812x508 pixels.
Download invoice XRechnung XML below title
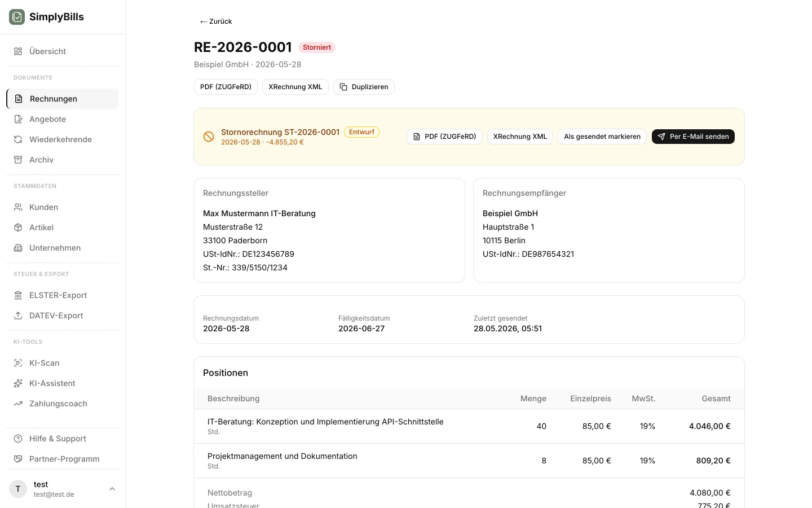pyautogui.click(x=295, y=87)
